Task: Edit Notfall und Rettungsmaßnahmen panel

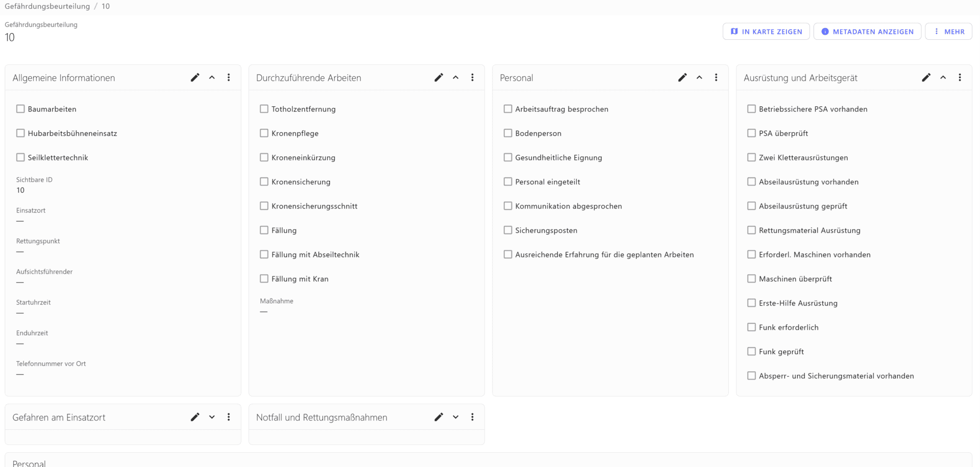Action: pos(438,417)
